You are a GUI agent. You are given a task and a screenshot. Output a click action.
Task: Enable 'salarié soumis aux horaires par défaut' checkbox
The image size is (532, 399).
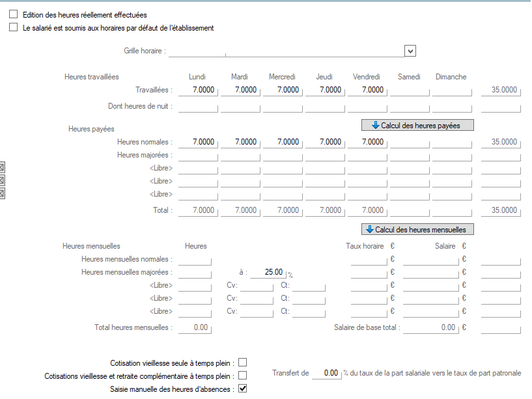click(x=14, y=27)
